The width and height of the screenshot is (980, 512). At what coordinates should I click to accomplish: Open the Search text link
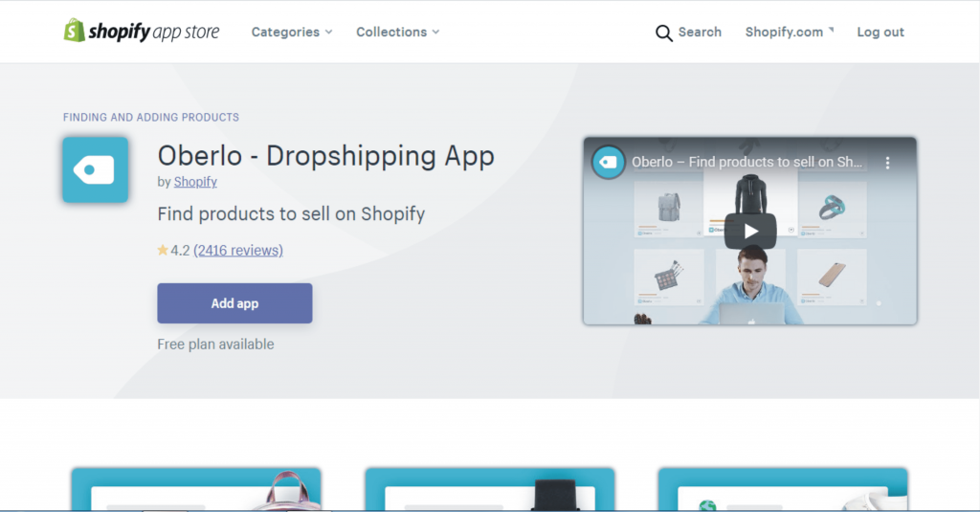click(700, 32)
